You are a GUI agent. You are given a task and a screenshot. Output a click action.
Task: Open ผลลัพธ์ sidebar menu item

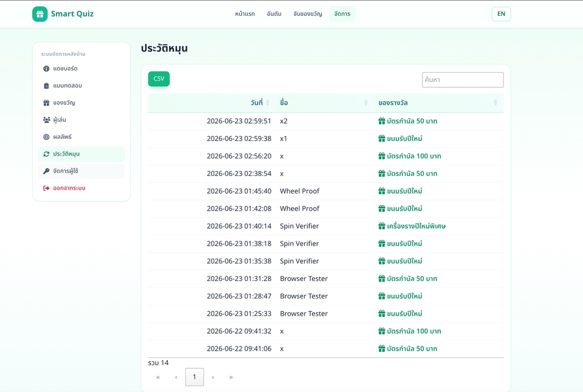[x=81, y=137]
